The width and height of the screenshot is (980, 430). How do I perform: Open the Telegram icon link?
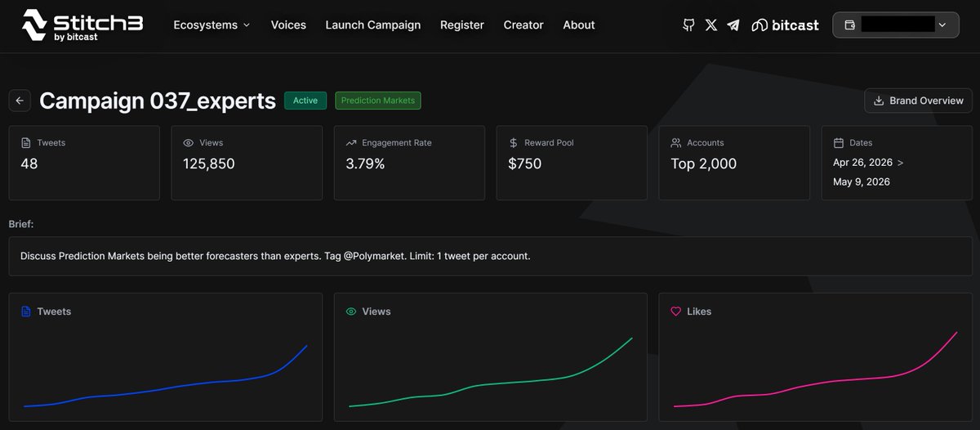[733, 25]
